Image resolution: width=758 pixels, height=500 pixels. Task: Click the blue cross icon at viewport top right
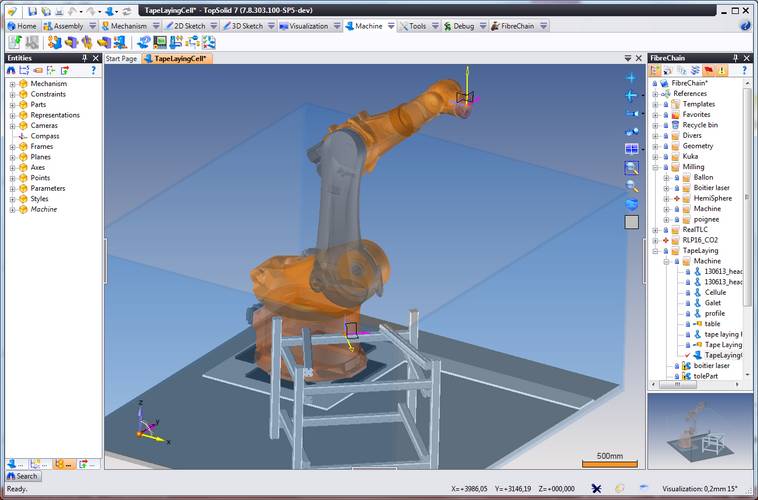(631, 78)
